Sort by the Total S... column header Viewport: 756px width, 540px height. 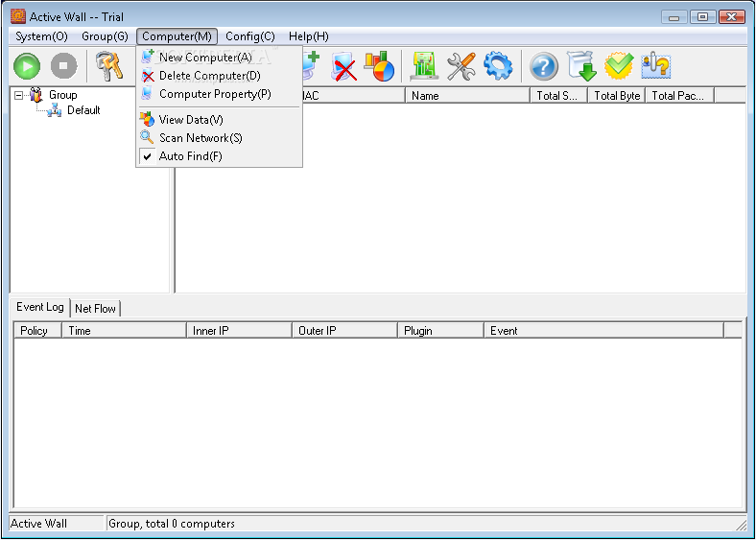558,96
